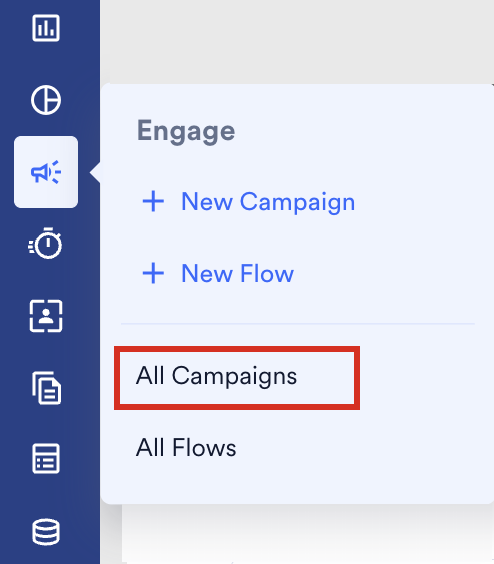Open the database cylinder icon
This screenshot has height=564, width=494.
coord(46,532)
